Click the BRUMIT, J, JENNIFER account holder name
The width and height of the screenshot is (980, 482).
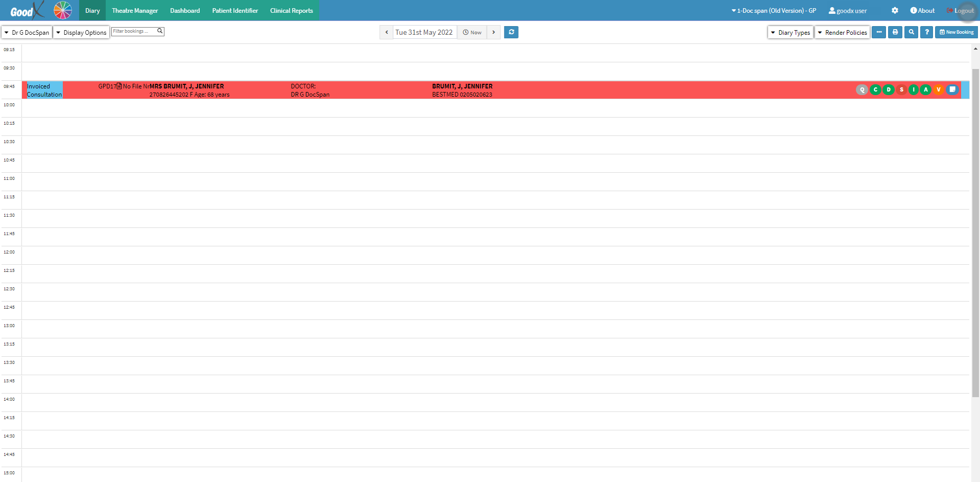click(x=462, y=86)
